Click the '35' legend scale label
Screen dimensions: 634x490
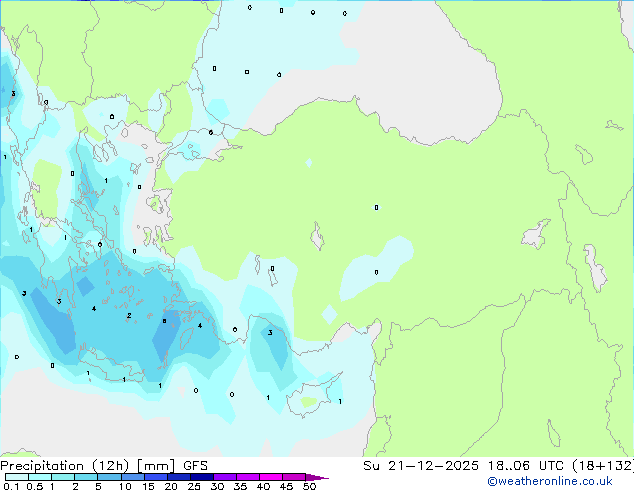[240, 486]
